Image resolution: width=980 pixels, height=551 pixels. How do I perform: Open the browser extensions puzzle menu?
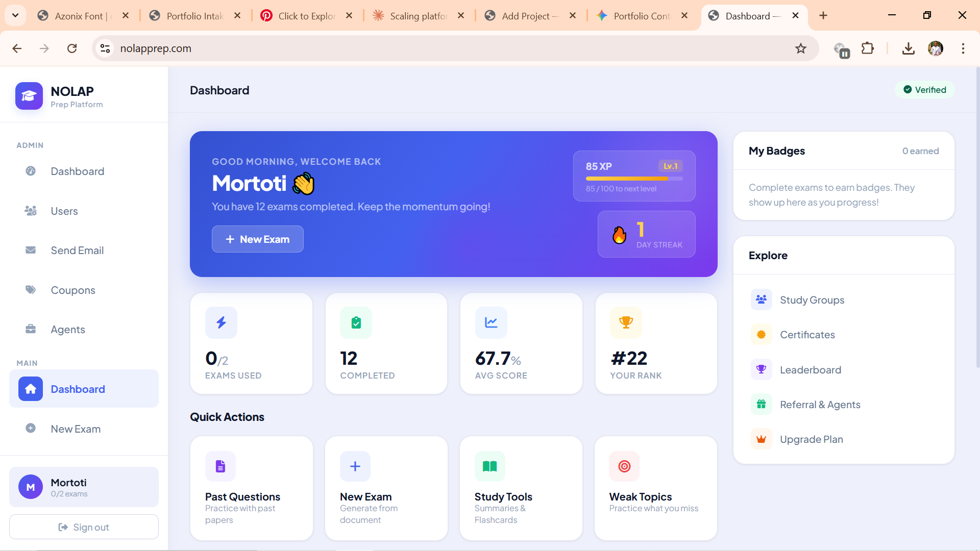[x=868, y=48]
